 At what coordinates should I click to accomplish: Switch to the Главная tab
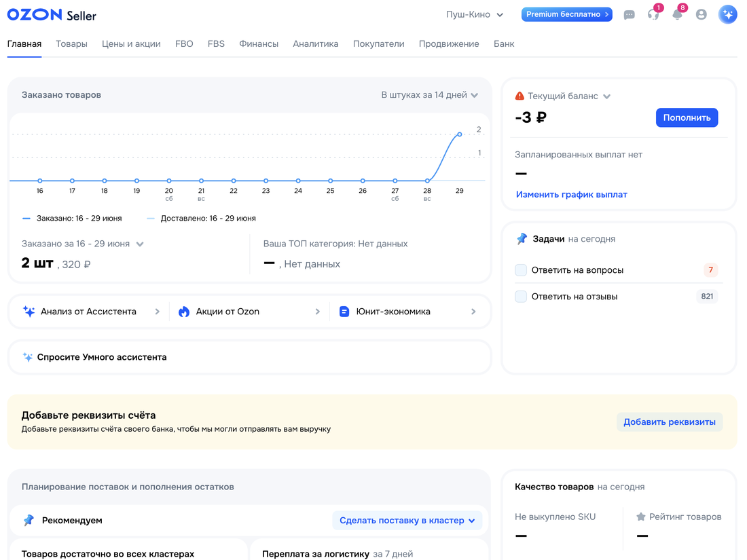(x=24, y=44)
